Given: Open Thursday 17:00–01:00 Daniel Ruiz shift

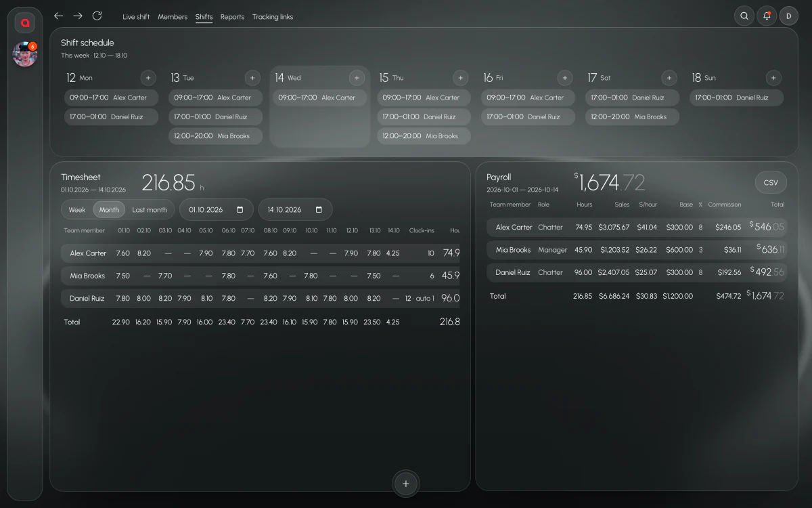Looking at the screenshot, I should (x=424, y=117).
